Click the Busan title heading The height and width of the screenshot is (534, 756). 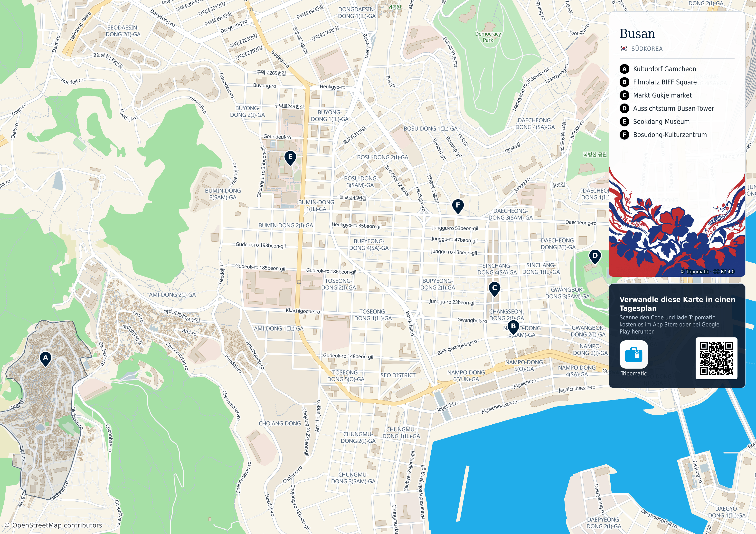[637, 34]
